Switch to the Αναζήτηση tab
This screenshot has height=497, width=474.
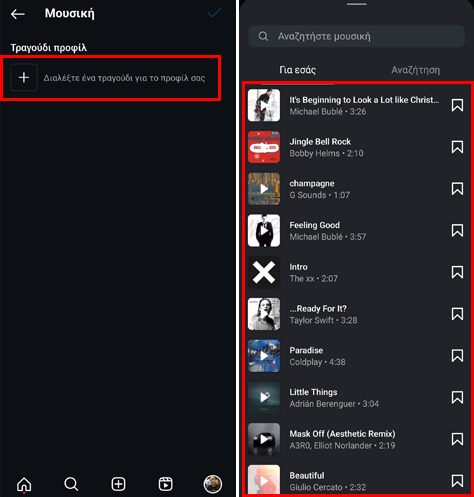point(415,70)
